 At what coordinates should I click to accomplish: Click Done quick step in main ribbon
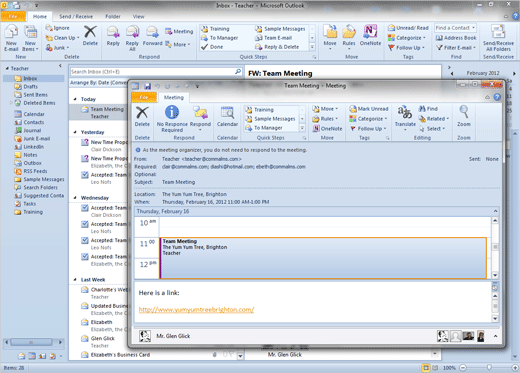pos(212,47)
